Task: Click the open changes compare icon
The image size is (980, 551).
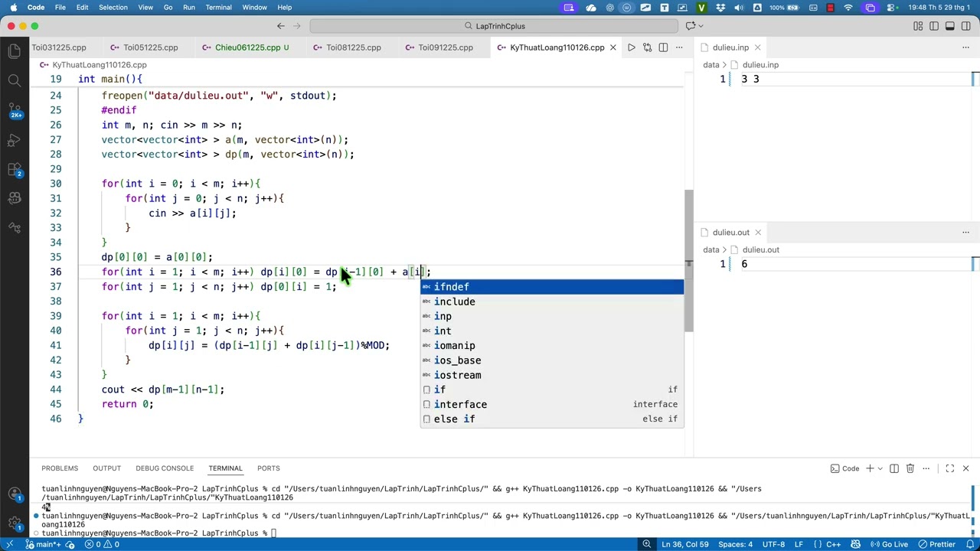Action: coord(647,47)
